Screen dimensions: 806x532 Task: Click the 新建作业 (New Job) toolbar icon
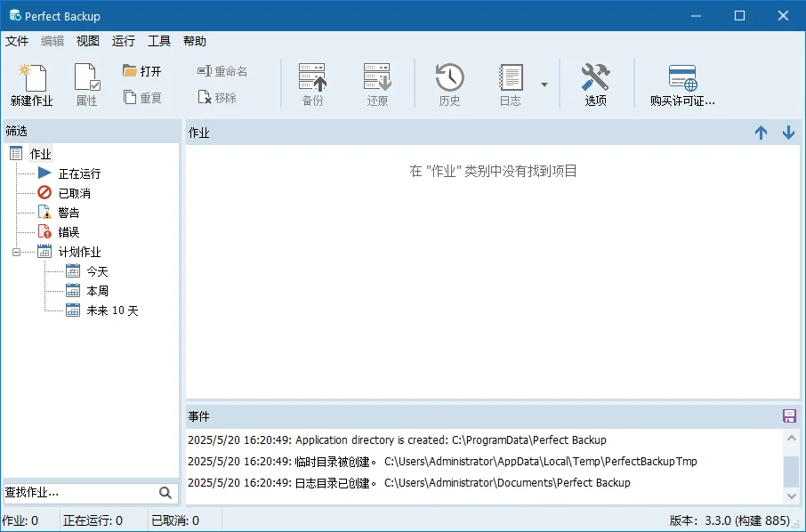[32, 85]
